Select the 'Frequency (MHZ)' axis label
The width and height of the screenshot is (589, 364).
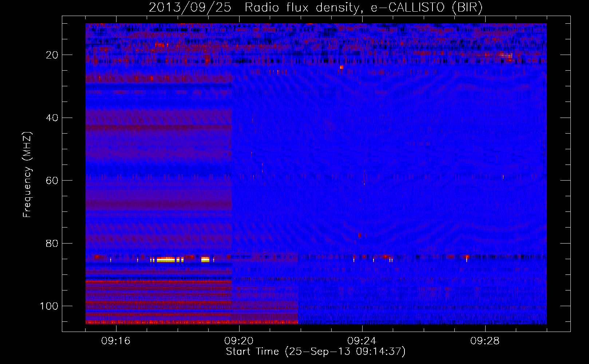27,175
